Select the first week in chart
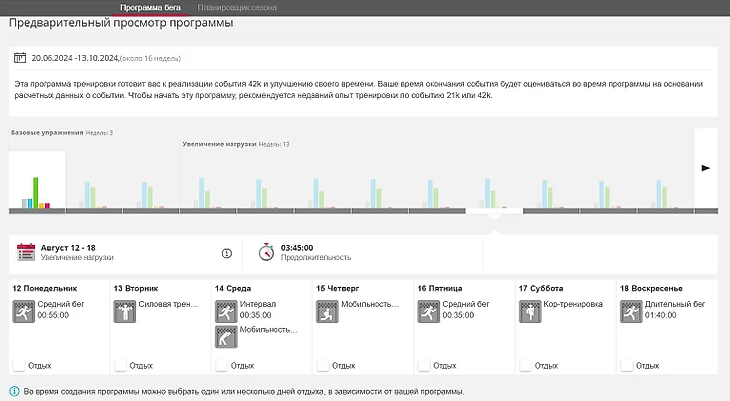Image resolution: width=730 pixels, height=401 pixels. 37,182
